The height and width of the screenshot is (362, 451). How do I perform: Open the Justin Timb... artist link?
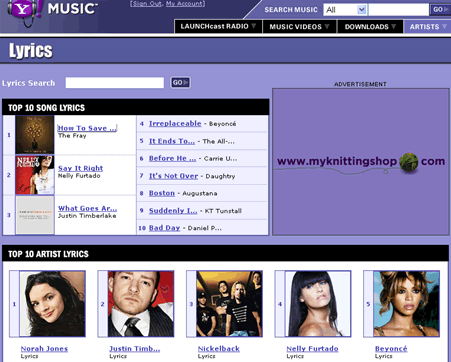point(135,349)
